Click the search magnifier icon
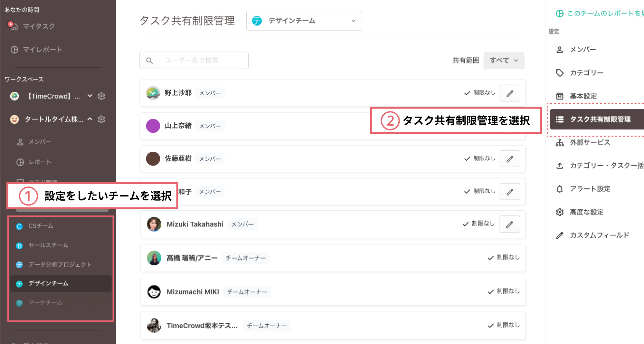The height and width of the screenshot is (344, 644). [150, 61]
